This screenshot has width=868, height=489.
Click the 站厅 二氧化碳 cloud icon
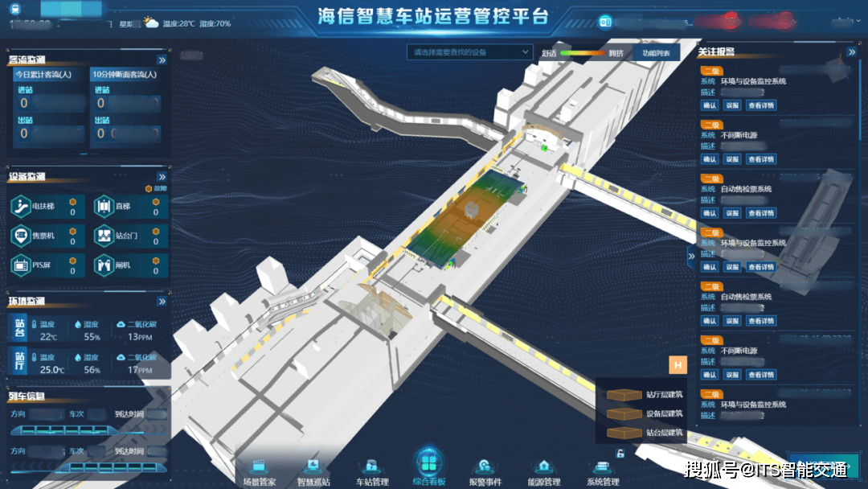[x=121, y=357]
